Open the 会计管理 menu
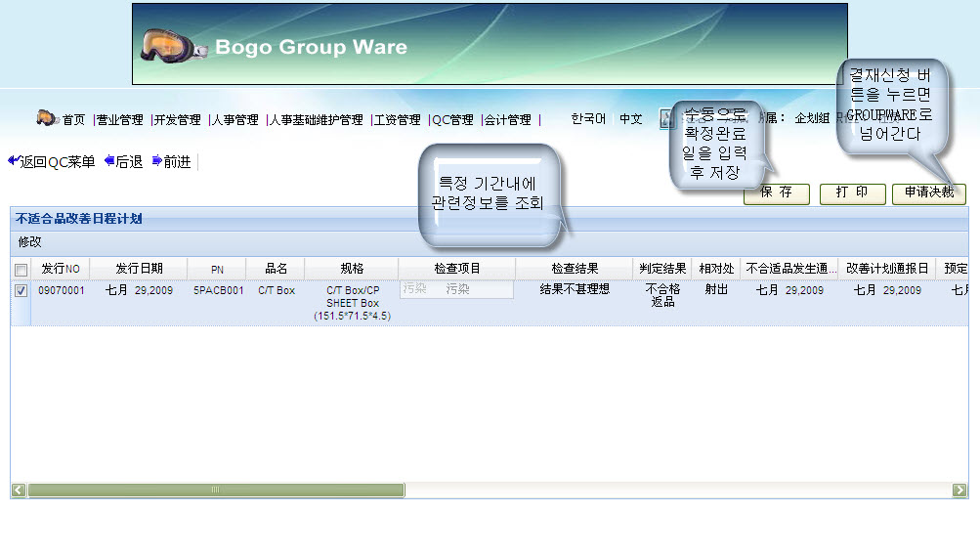This screenshot has width=980, height=555. pos(508,119)
